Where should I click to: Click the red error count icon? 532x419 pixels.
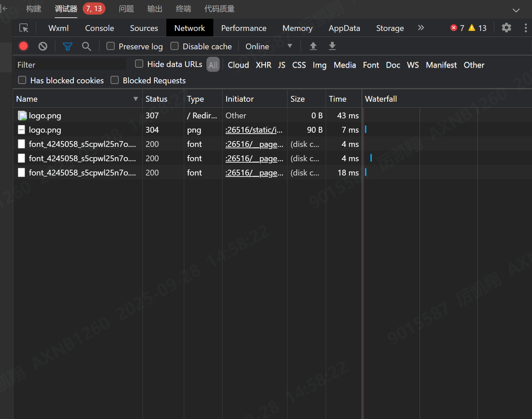454,28
